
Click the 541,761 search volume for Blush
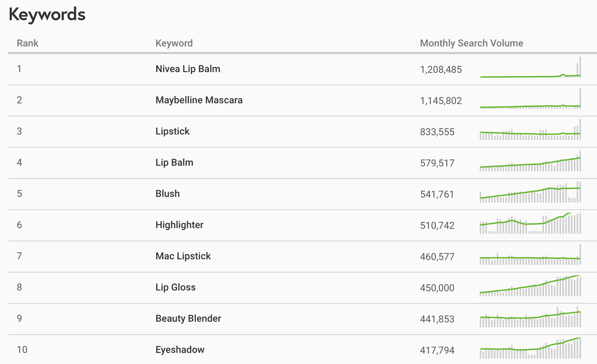click(x=437, y=194)
